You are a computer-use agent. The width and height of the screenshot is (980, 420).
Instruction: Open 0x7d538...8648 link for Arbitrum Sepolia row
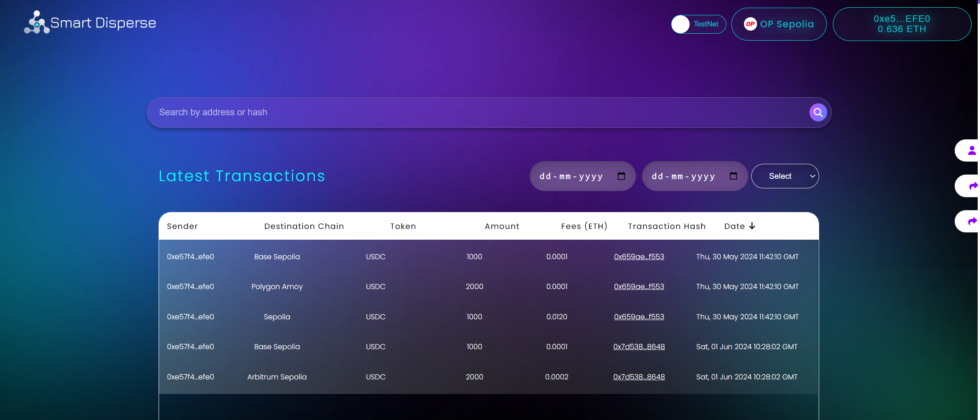[639, 377]
